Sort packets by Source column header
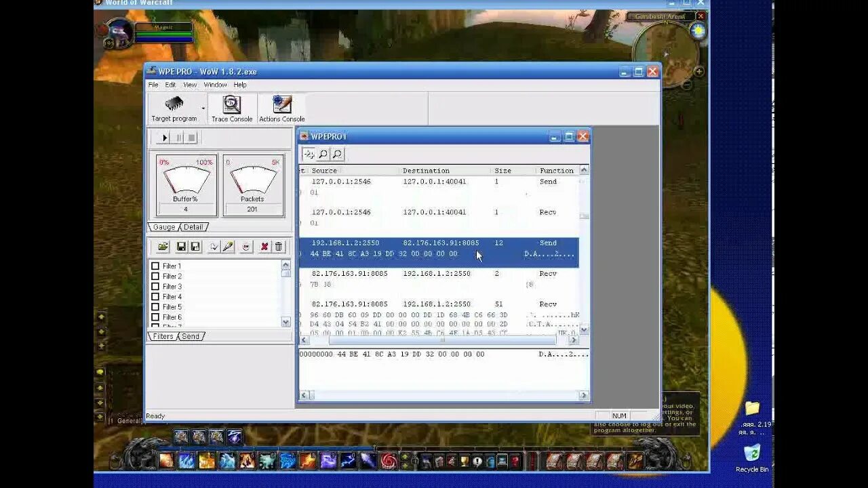Viewport: 868px width, 488px height. tap(353, 171)
